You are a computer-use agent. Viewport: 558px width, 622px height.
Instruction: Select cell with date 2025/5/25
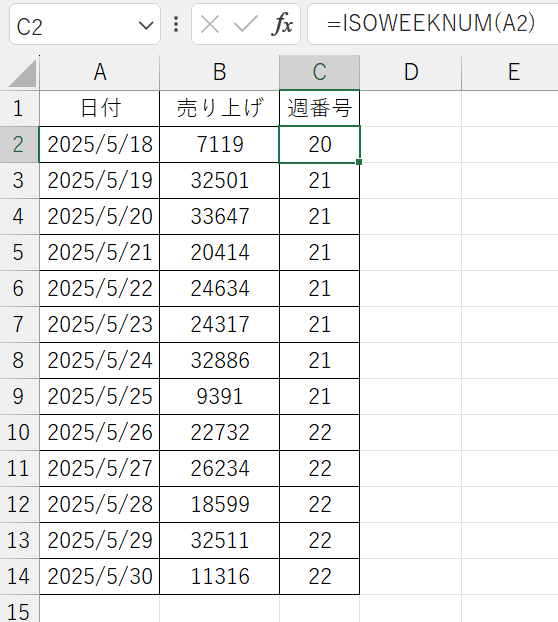(x=100, y=396)
